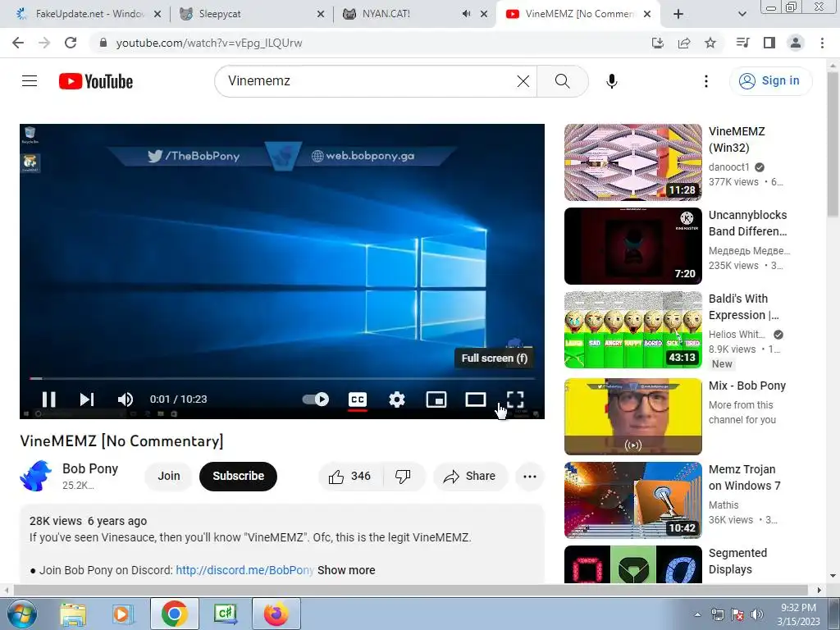
Task: Expand the tab search chevron
Action: tap(742, 14)
